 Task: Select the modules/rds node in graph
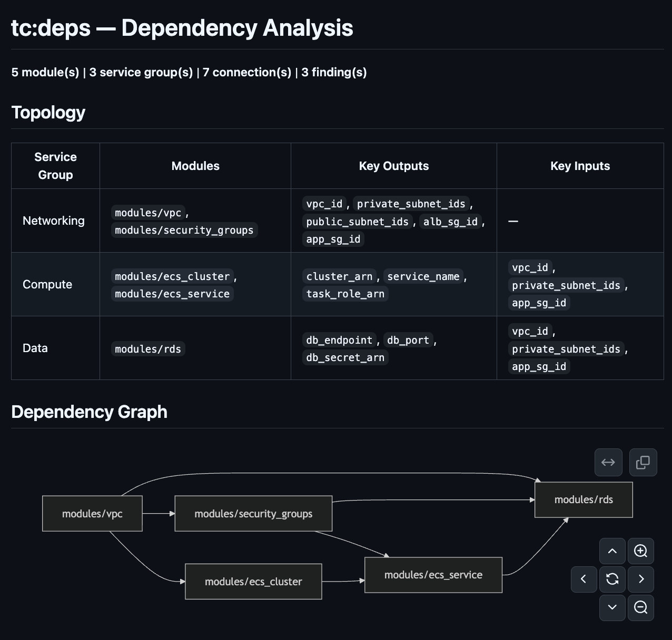(584, 500)
